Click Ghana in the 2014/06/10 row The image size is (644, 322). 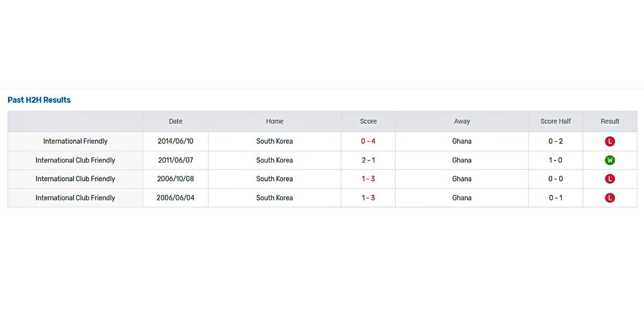[462, 141]
